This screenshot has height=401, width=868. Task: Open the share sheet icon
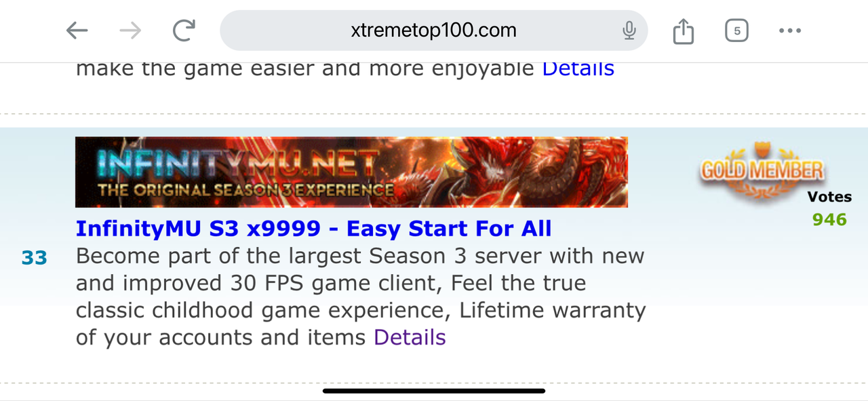point(684,31)
